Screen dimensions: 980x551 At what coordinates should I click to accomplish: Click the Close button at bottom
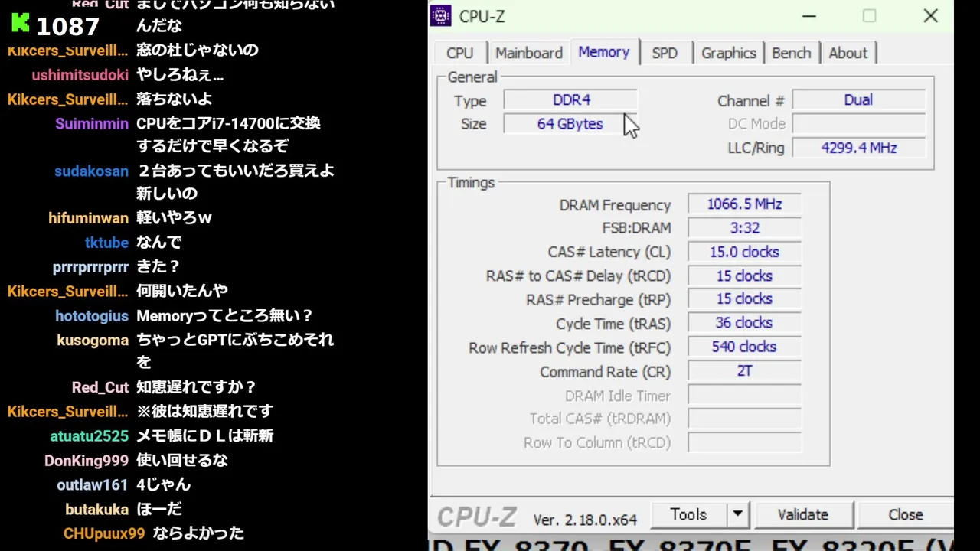pos(905,515)
